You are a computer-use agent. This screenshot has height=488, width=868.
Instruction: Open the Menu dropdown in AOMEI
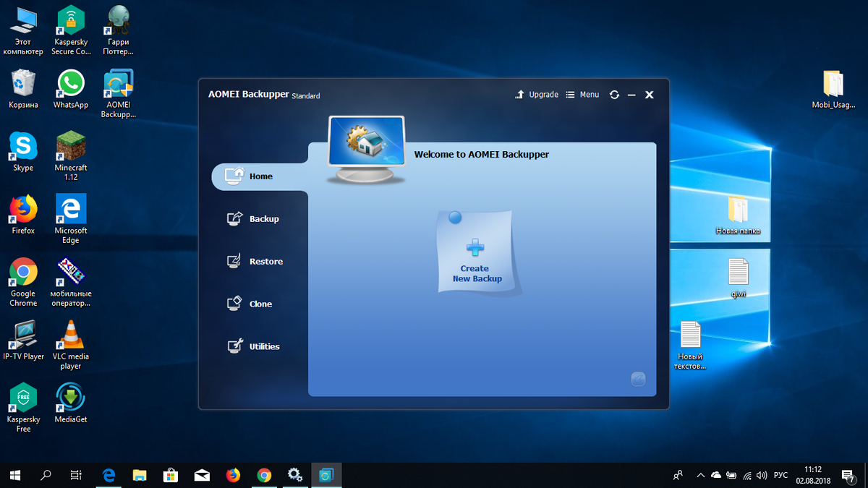pyautogui.click(x=582, y=95)
